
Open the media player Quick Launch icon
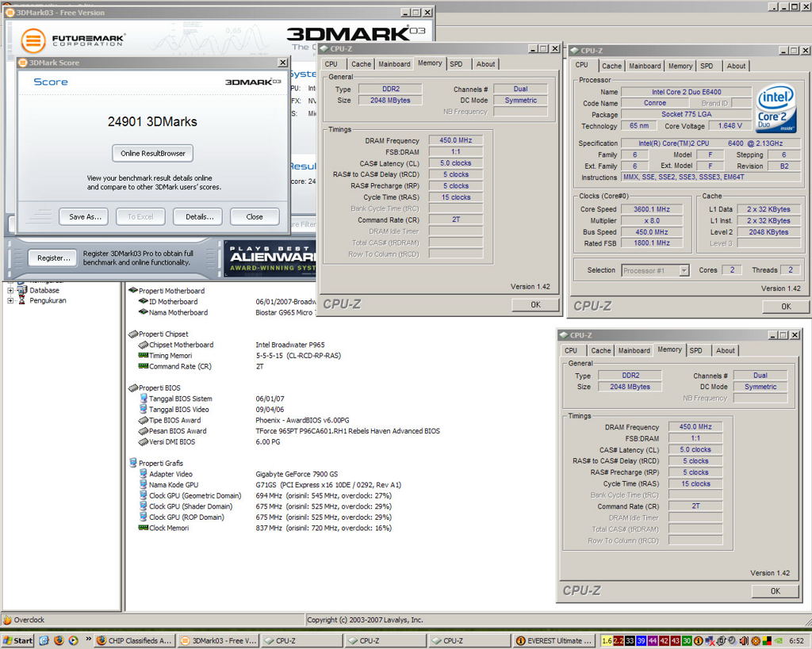coord(74,640)
